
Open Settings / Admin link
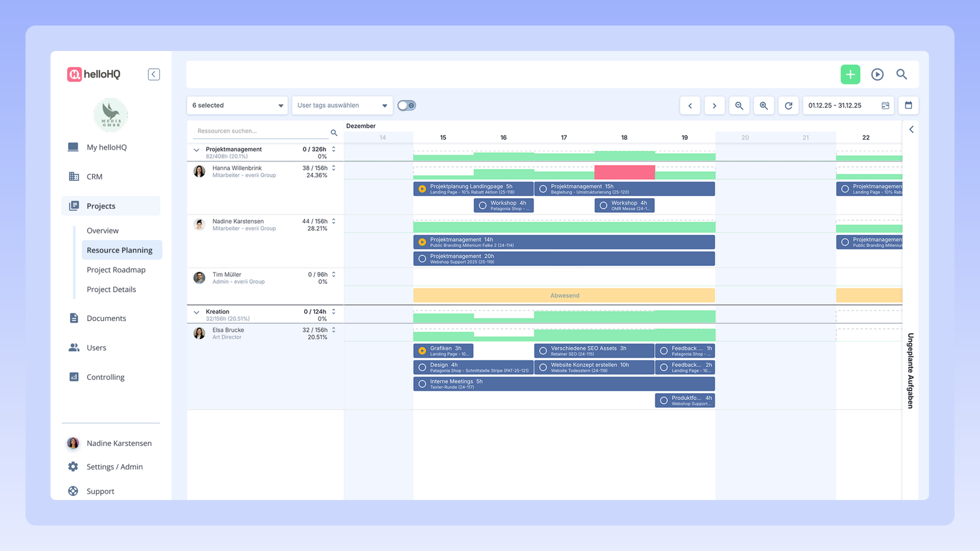(114, 466)
